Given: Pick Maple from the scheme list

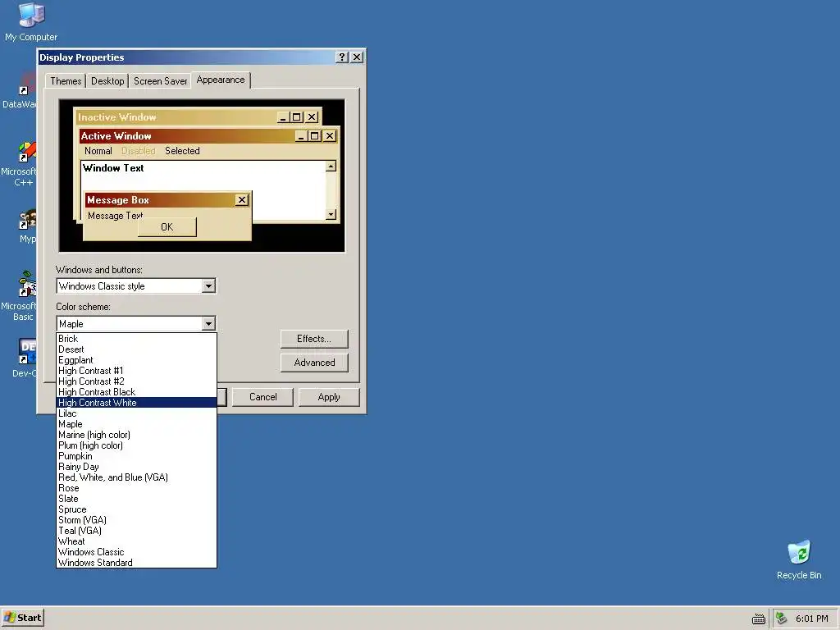Looking at the screenshot, I should click(x=137, y=424).
